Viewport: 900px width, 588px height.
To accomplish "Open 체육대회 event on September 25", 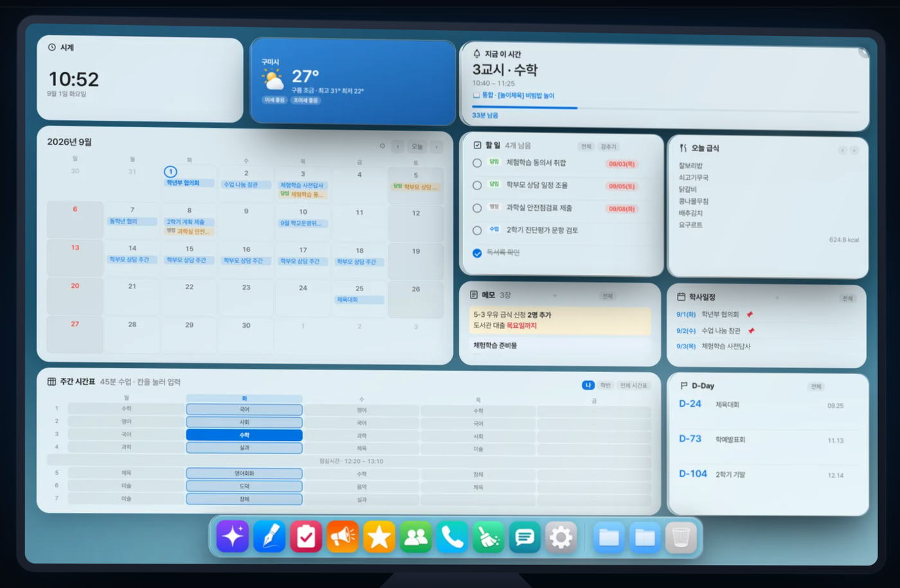I will (x=359, y=299).
